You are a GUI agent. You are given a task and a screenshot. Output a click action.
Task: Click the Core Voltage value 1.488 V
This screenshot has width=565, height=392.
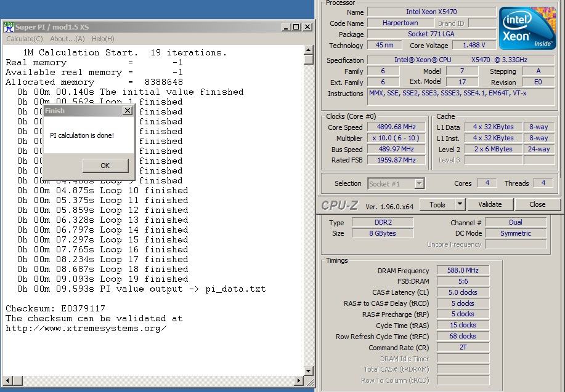click(474, 46)
